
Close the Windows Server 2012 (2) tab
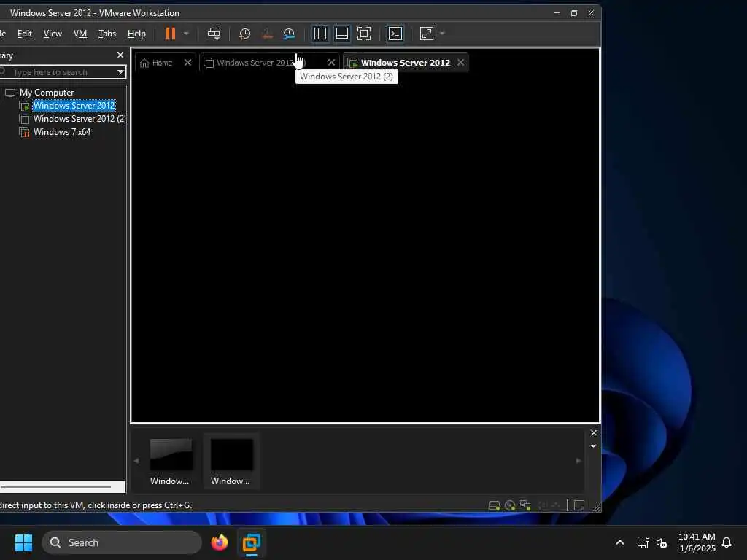[x=332, y=63]
